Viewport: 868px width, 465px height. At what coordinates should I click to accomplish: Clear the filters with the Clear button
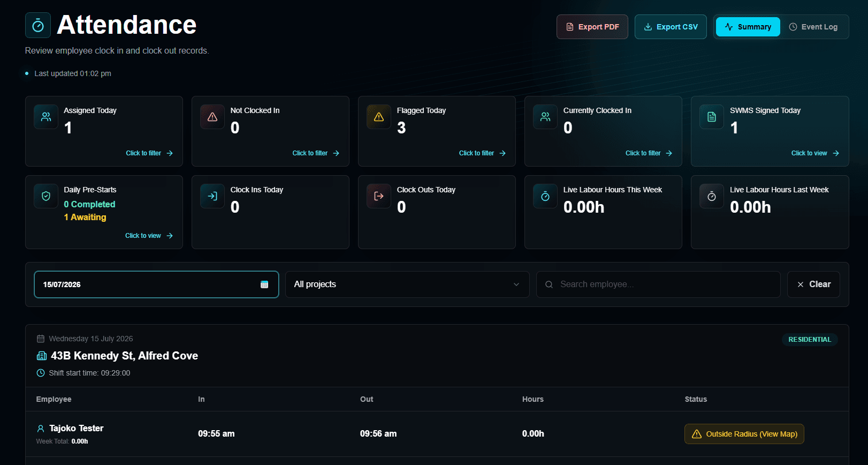pyautogui.click(x=813, y=284)
